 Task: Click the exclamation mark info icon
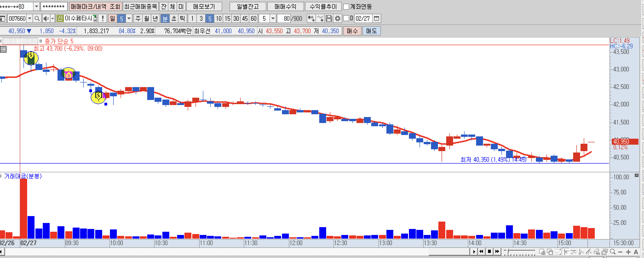(103, 18)
